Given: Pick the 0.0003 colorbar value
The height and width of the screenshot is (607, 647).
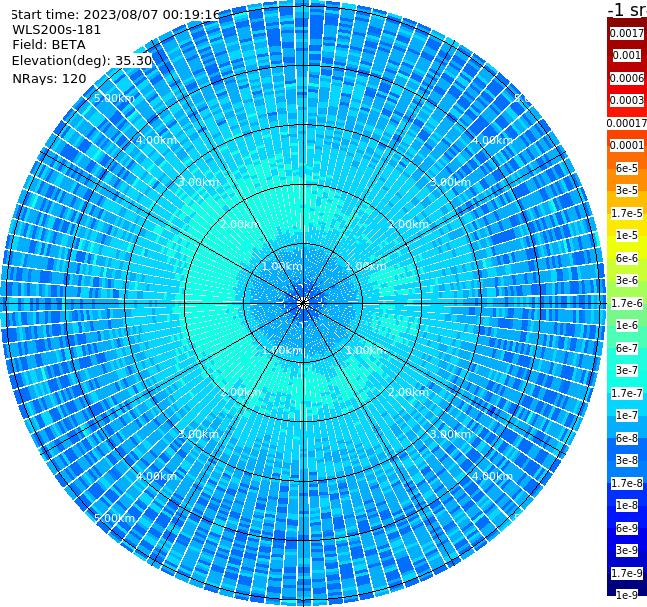Looking at the screenshot, I should tap(627, 100).
